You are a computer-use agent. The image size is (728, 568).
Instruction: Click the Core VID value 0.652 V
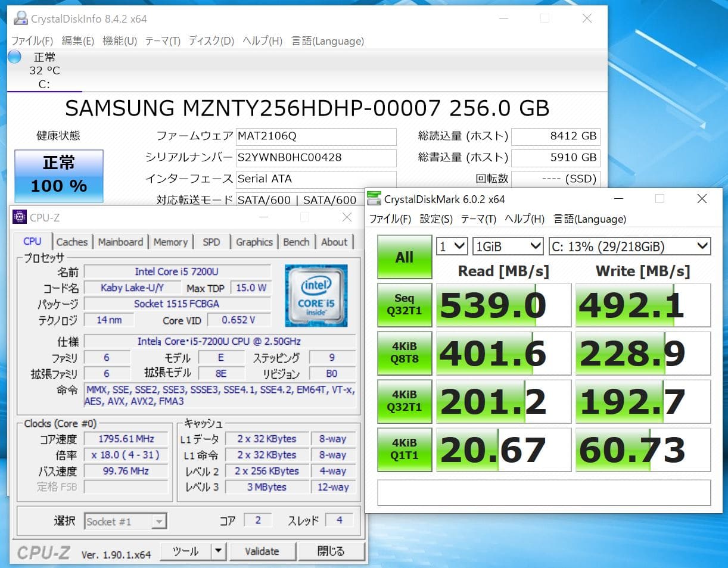[x=238, y=320]
